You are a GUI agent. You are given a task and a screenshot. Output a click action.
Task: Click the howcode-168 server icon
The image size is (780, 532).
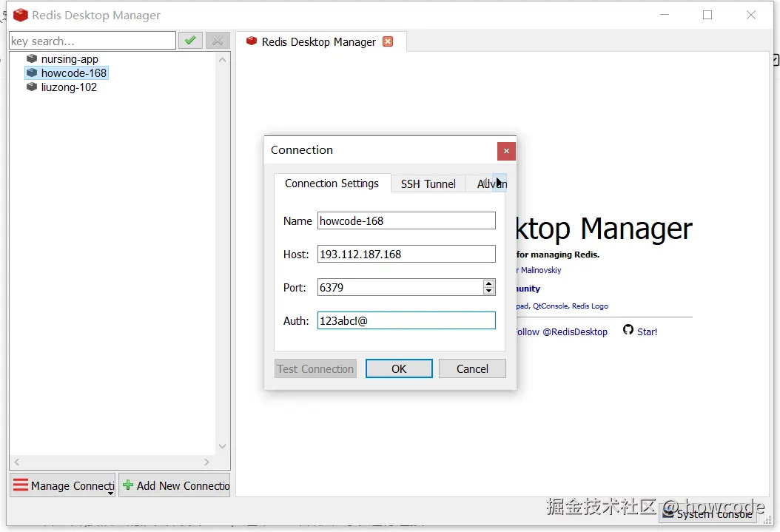(32, 73)
